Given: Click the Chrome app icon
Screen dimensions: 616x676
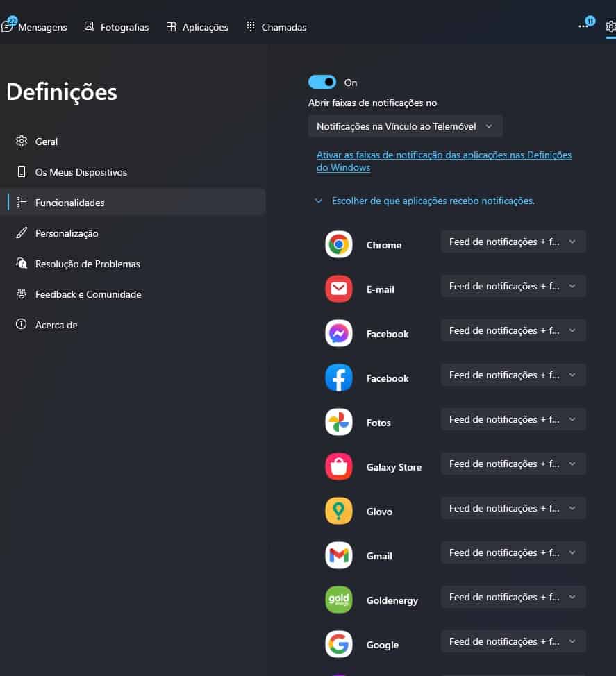Looking at the screenshot, I should pyautogui.click(x=339, y=244).
